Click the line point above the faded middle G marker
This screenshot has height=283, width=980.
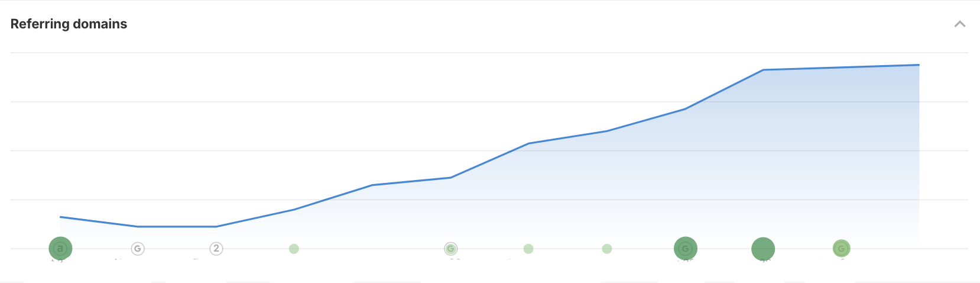pos(451,178)
